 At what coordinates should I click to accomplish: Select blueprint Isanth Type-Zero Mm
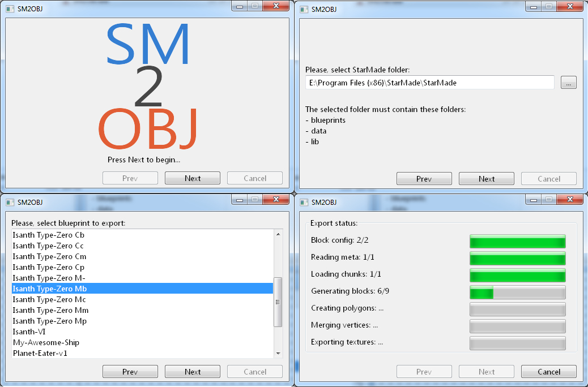143,310
